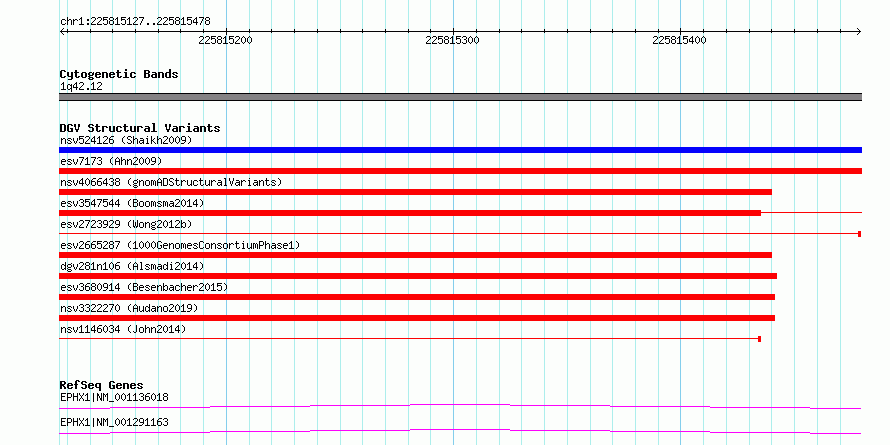Click the 225815300 ruler position label
The width and height of the screenshot is (890, 445).
coord(452,40)
